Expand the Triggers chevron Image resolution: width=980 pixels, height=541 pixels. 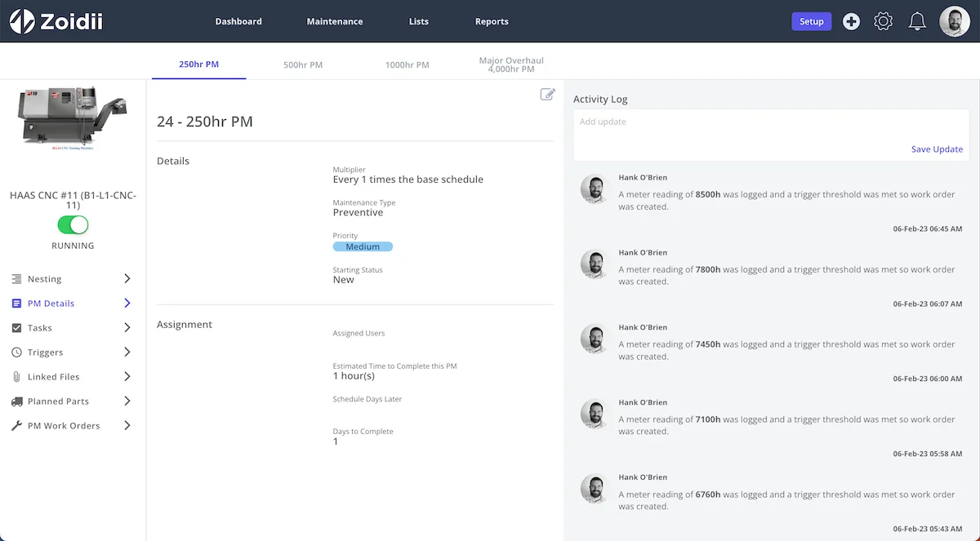point(127,353)
